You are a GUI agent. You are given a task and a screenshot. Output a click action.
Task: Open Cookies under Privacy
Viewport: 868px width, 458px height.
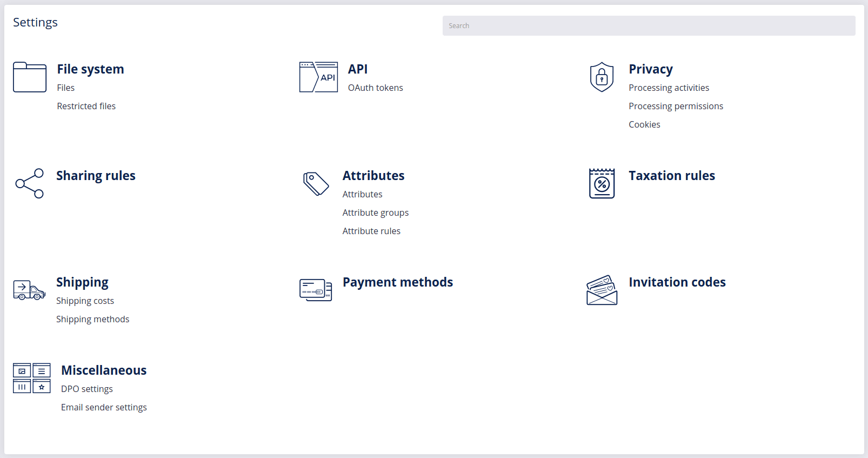click(644, 124)
